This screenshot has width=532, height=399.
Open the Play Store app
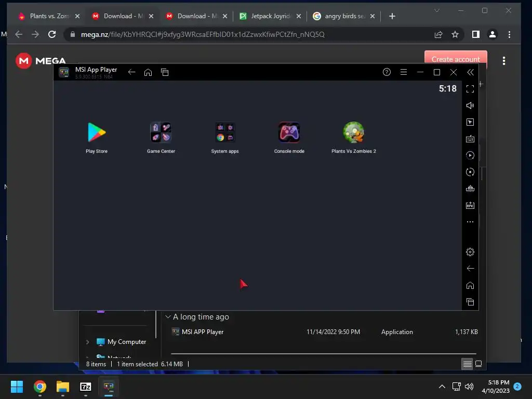97,137
